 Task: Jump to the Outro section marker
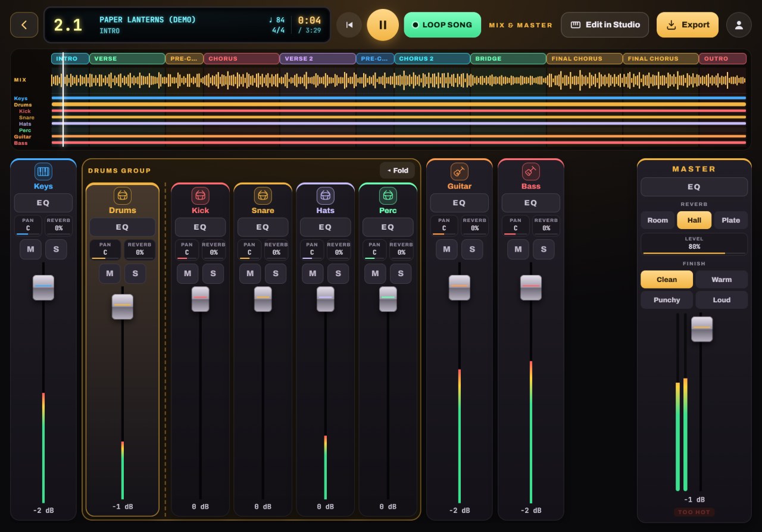pos(723,59)
